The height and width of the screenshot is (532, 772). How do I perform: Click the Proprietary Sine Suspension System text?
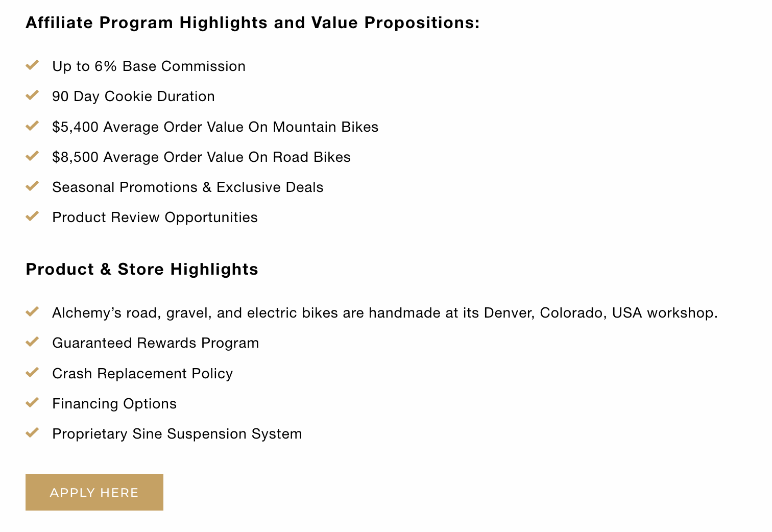tap(177, 434)
